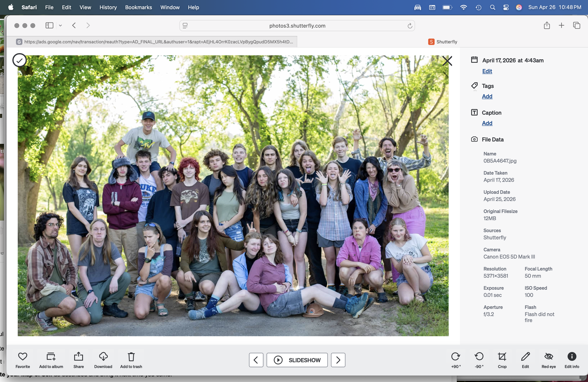Switch to the Shutterfly tab

[x=442, y=42]
